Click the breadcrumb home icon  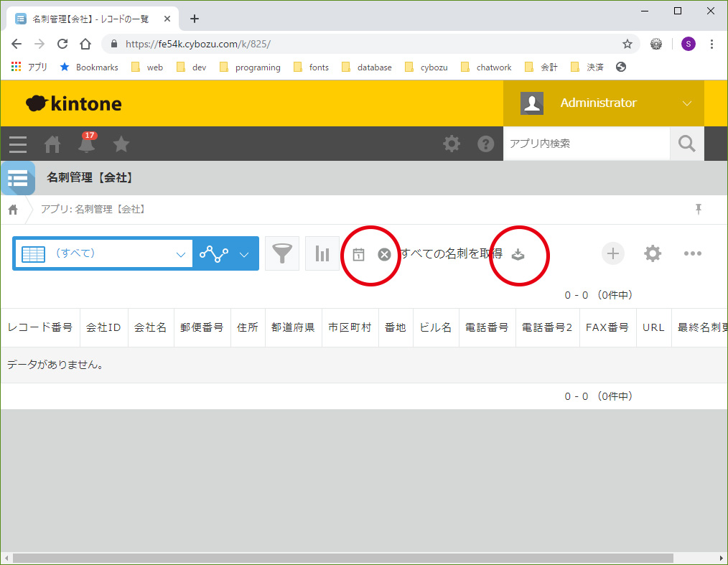point(13,210)
